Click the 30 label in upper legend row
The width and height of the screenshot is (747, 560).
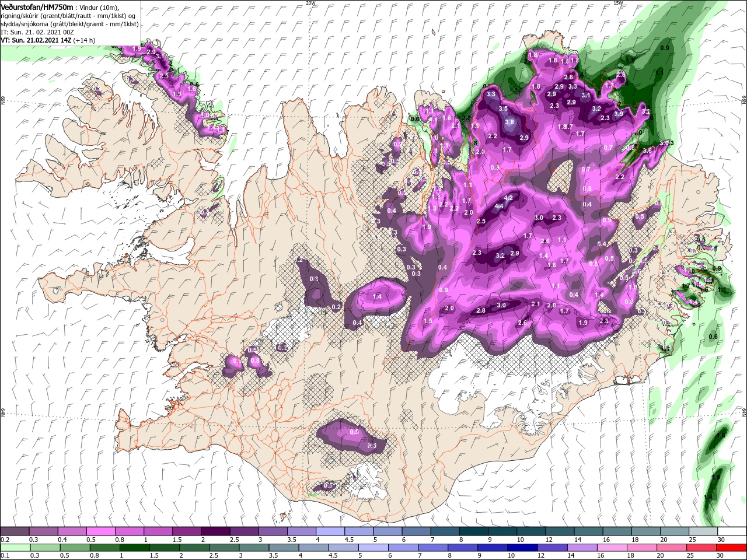coord(721,540)
